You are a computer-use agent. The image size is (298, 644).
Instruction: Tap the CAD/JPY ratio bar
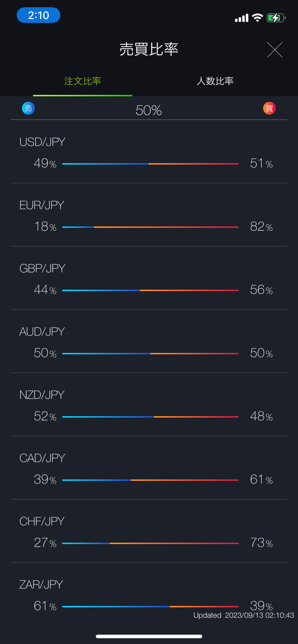coord(150,480)
